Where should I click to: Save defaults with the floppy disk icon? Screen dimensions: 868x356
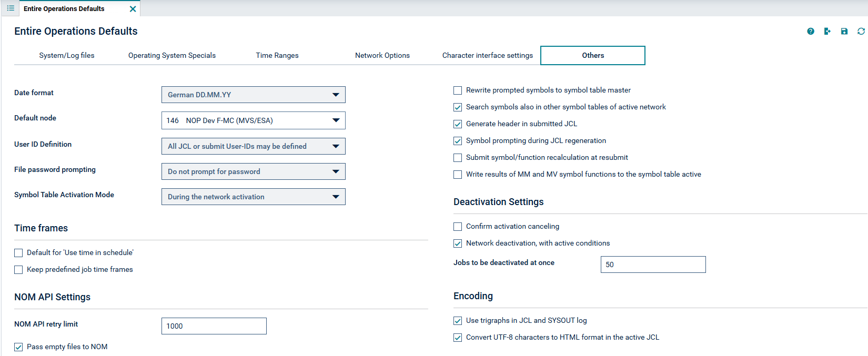coord(844,32)
